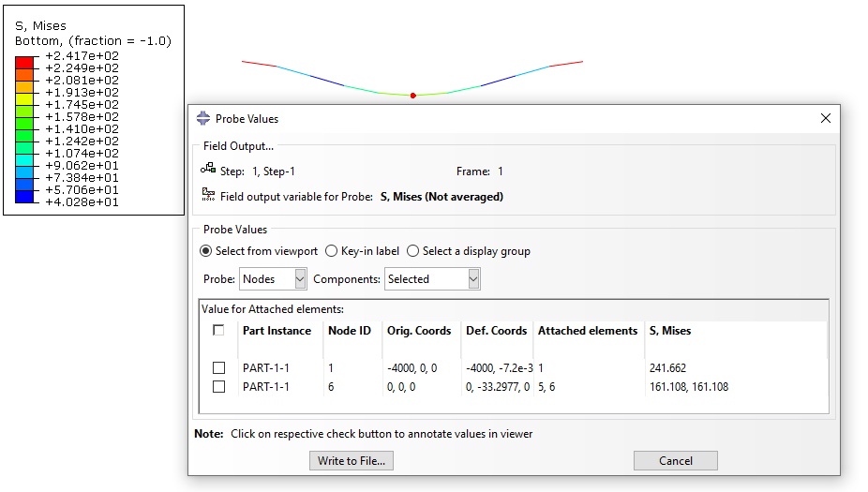Screen dimensions: 868x492
Task: Click the Attached elements column header
Action: coord(588,331)
